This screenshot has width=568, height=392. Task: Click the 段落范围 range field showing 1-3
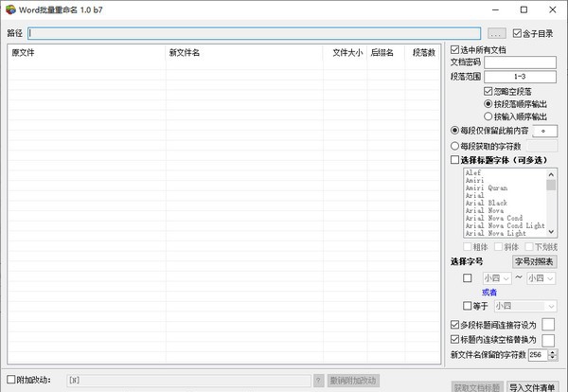coord(520,77)
